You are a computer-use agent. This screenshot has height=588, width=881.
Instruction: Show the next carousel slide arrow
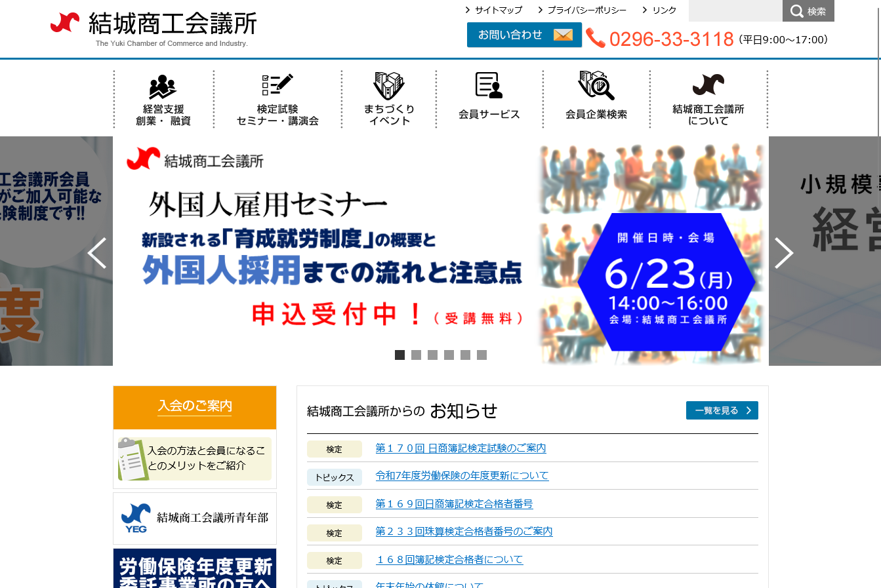tap(784, 253)
